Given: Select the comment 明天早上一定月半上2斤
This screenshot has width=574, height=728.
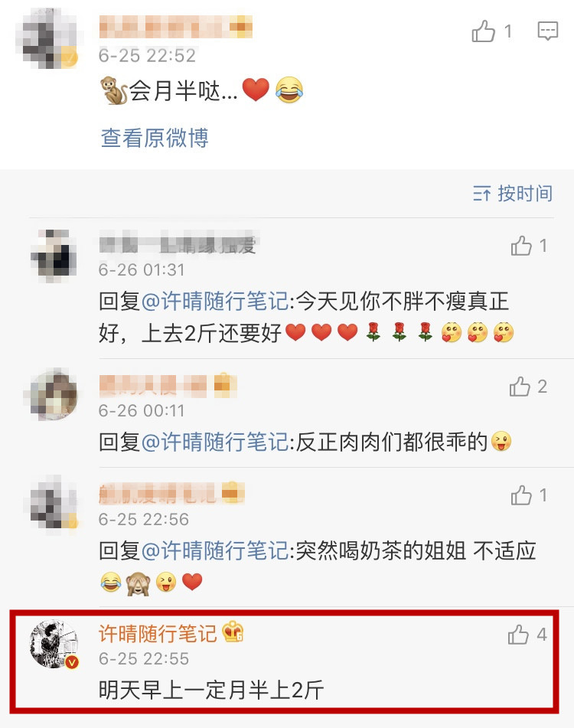Looking at the screenshot, I should pyautogui.click(x=211, y=690).
